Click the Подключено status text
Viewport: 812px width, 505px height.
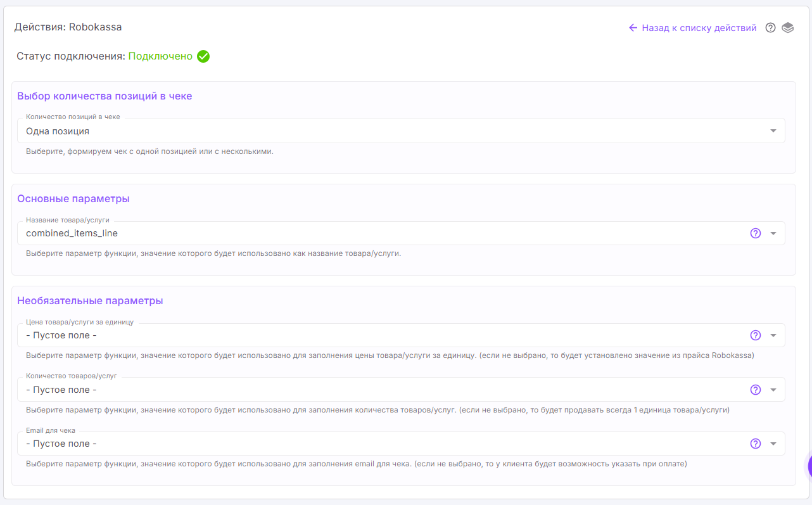pos(160,56)
